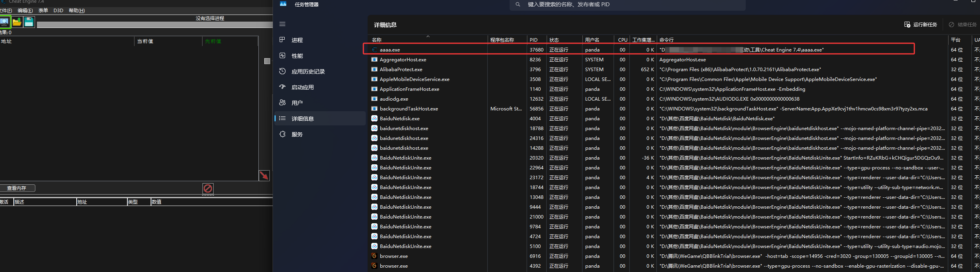Click the 没有选择进程 label in Cheat Engine
This screenshot has height=272, width=980.
coord(210,18)
